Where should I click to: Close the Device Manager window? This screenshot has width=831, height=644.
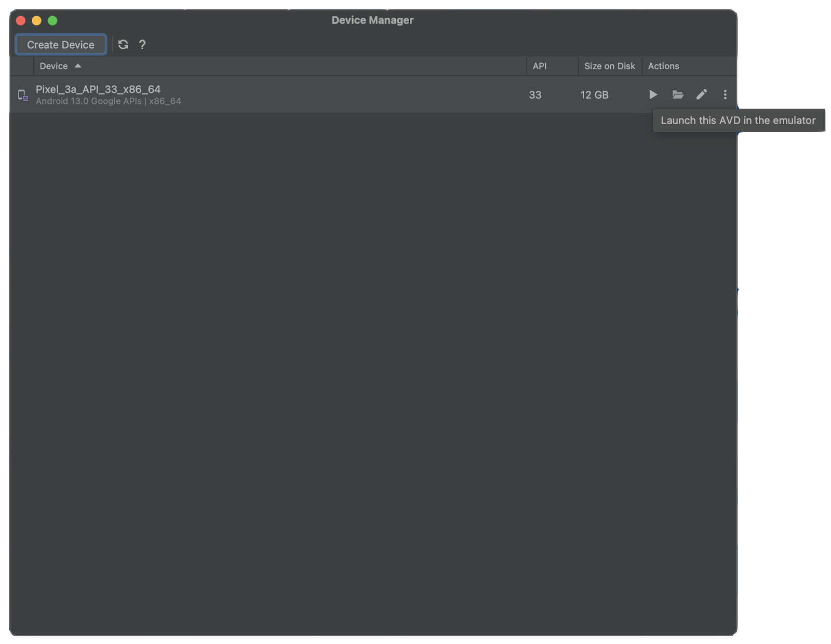coord(21,20)
